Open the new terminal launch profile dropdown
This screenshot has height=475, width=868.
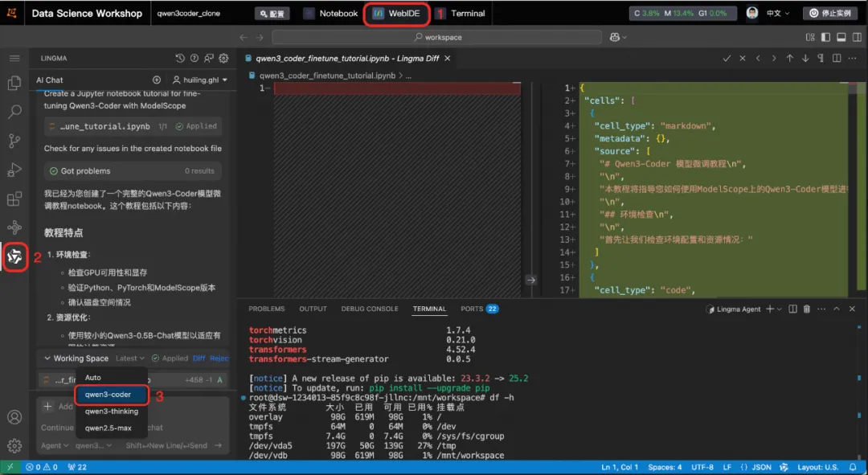[780, 309]
